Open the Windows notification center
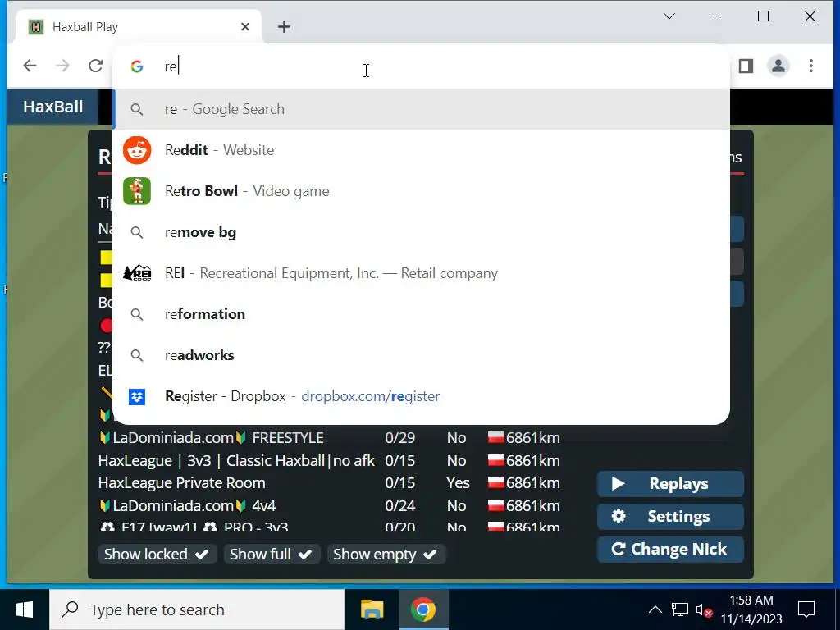The image size is (840, 630). (806, 609)
